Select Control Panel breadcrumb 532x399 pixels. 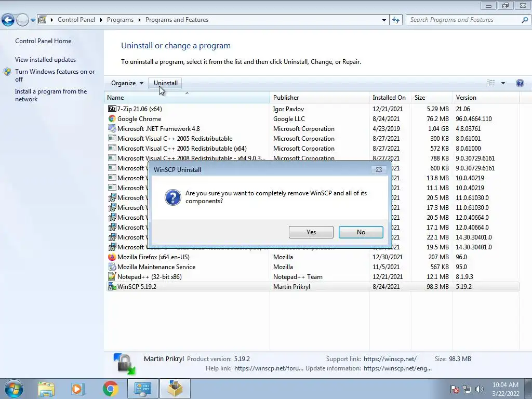pyautogui.click(x=76, y=20)
